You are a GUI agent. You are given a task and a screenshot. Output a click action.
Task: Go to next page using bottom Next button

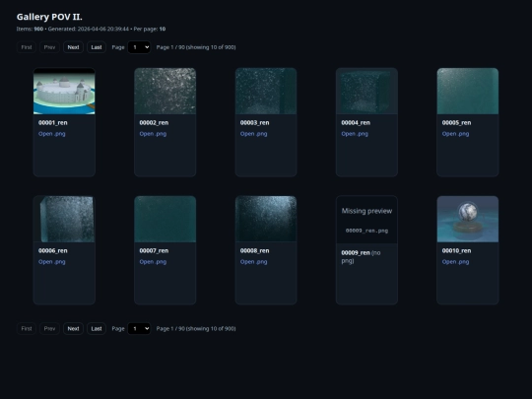point(73,328)
